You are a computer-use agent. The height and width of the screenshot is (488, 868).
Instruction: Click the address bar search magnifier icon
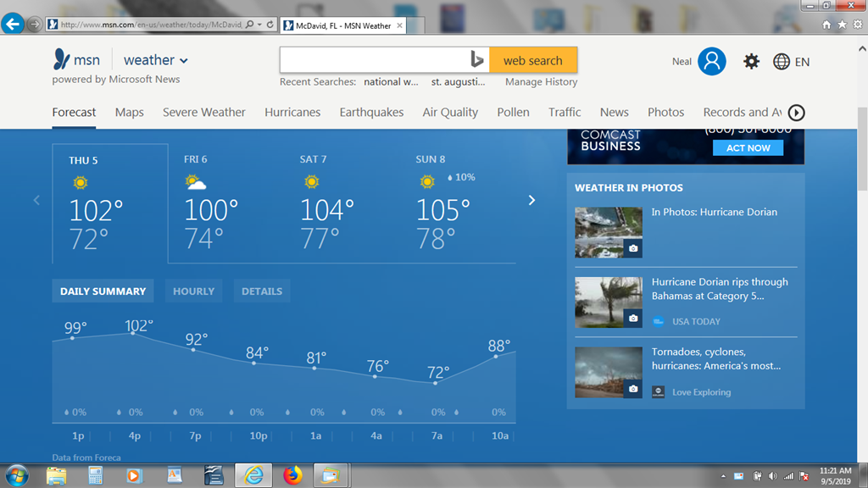tap(250, 25)
